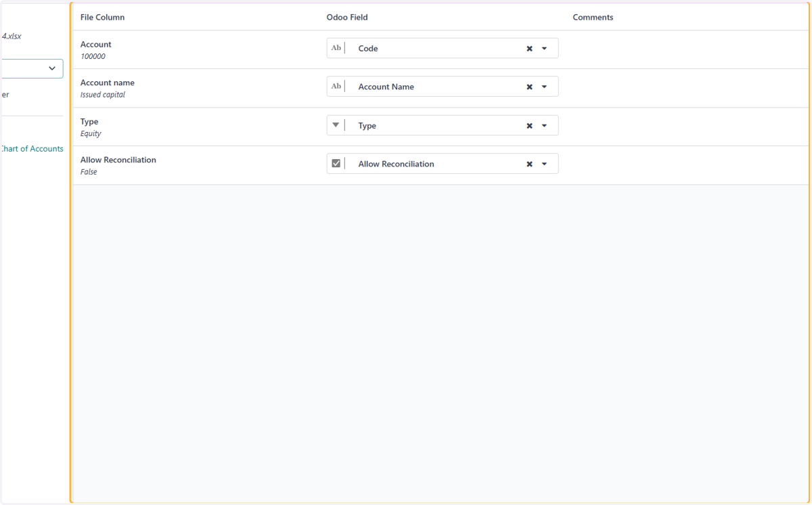Viewport: 812px width, 505px height.
Task: Clear the Code field selection
Action: (529, 49)
